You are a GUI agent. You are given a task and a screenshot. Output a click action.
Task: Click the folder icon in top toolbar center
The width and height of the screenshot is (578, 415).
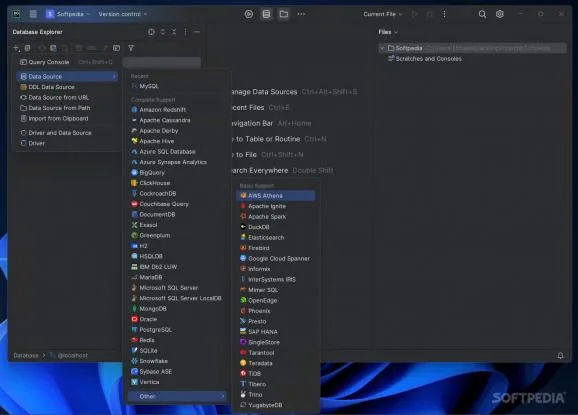pyautogui.click(x=284, y=14)
